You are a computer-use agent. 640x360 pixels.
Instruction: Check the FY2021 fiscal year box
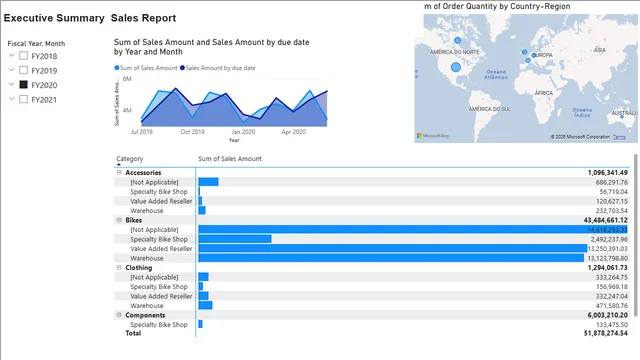point(24,99)
